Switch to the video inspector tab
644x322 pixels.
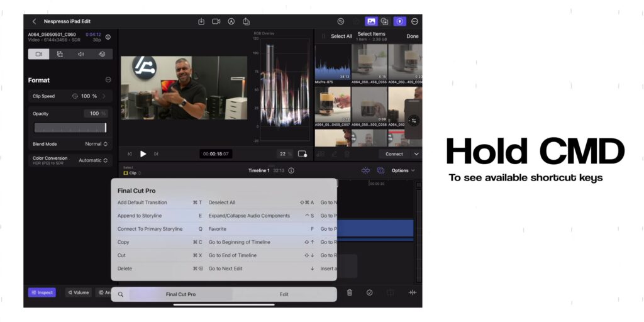(x=38, y=54)
